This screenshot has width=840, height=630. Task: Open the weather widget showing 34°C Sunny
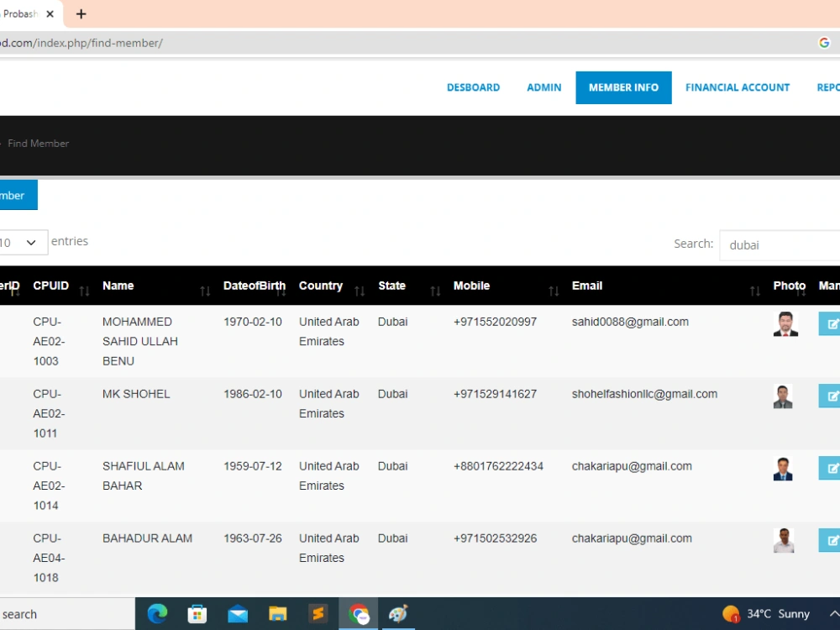click(765, 614)
